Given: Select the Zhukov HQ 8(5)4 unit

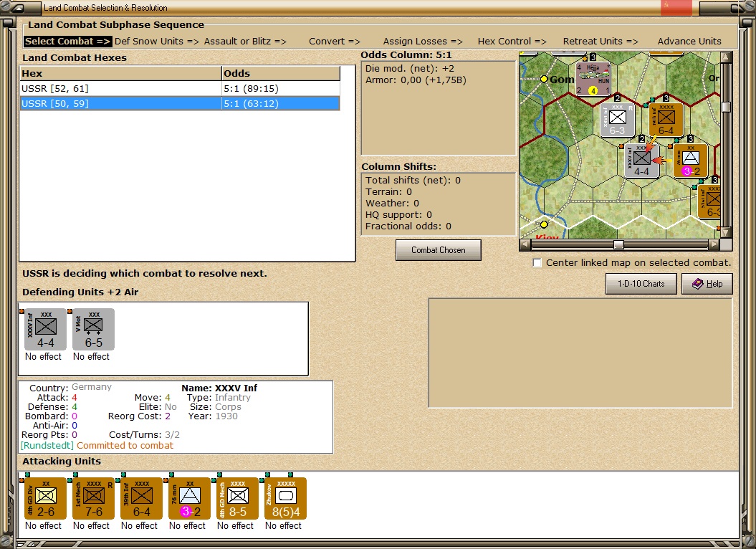Looking at the screenshot, I should pos(285,498).
